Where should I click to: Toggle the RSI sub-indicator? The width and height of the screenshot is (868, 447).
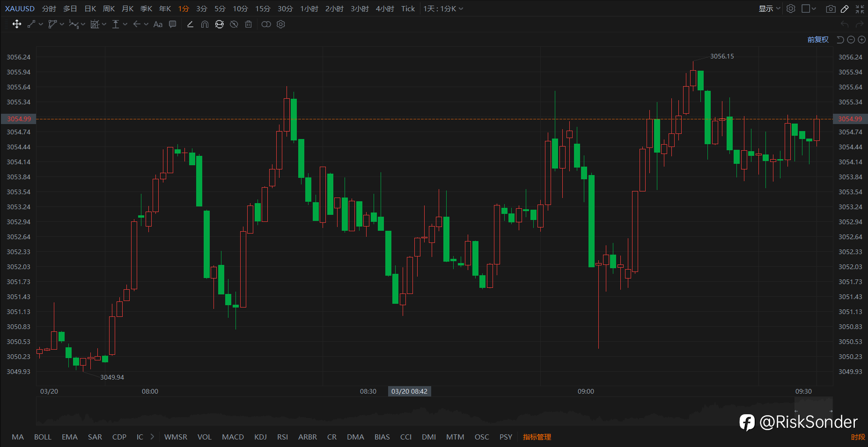[282, 437]
